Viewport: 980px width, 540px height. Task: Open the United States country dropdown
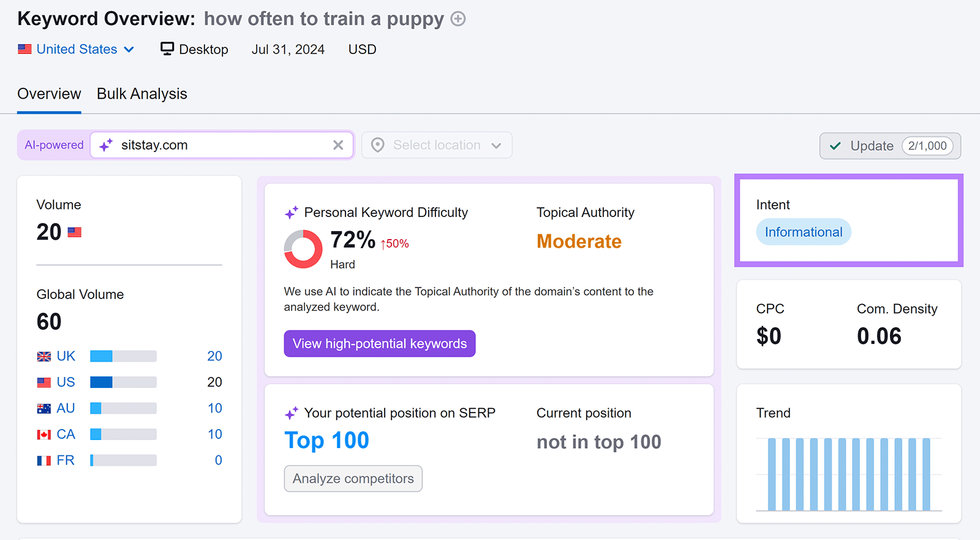click(77, 49)
